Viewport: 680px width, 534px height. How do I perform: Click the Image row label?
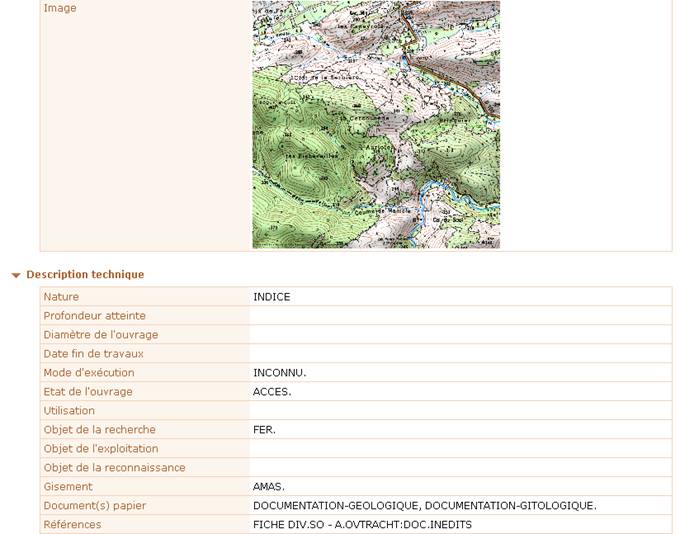pyautogui.click(x=60, y=8)
